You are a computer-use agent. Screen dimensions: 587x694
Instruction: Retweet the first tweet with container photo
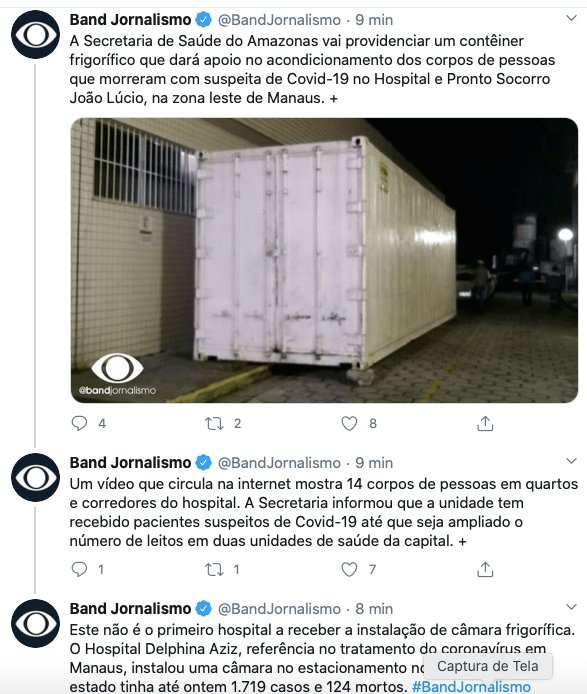[x=214, y=424]
